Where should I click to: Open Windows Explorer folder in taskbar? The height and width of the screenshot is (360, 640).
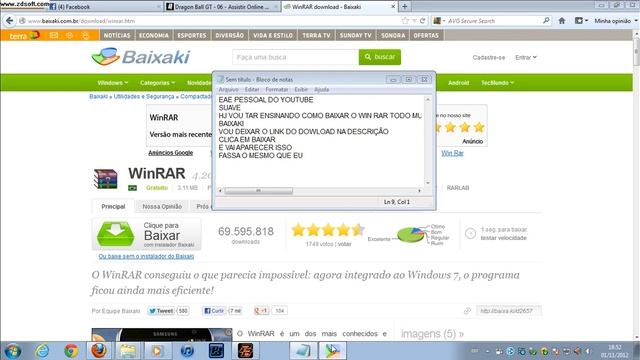(x=128, y=351)
